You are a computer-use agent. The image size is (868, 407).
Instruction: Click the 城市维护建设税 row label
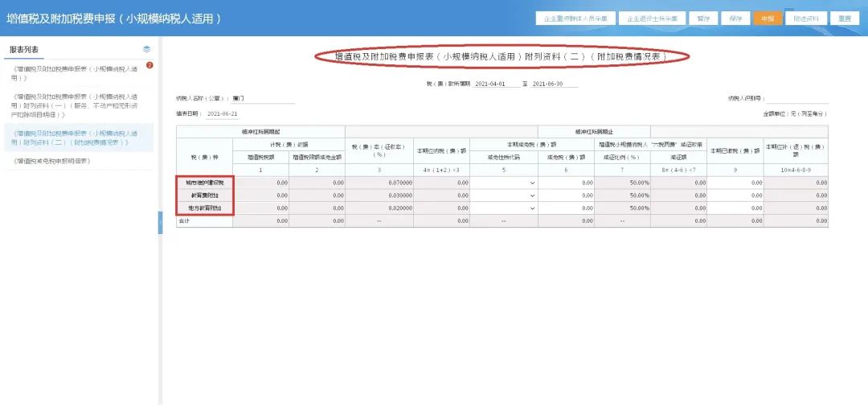(x=204, y=183)
